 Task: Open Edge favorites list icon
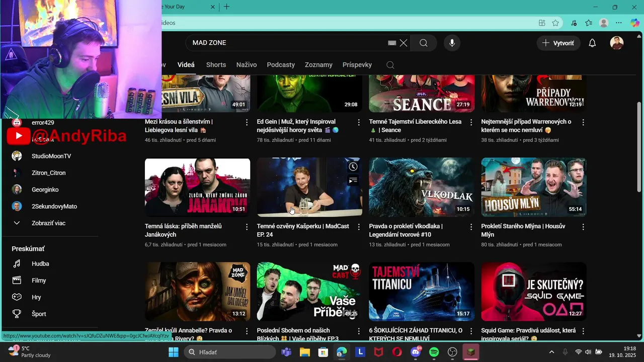589,23
